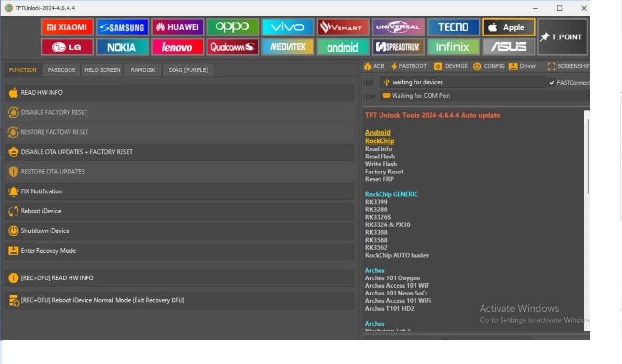The height and width of the screenshot is (364, 622).
Task: Open the FASTBOOT tool
Action: (x=409, y=66)
